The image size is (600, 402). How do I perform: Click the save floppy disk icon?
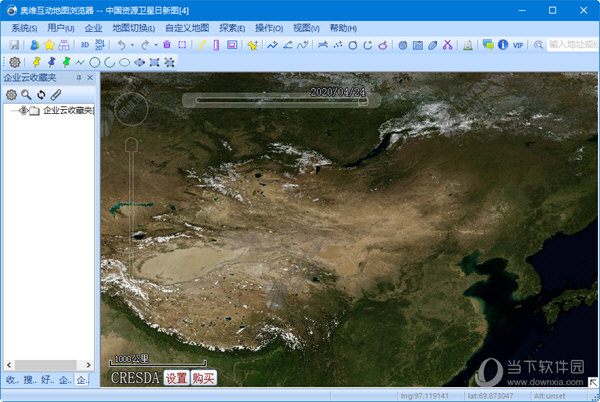[x=15, y=45]
